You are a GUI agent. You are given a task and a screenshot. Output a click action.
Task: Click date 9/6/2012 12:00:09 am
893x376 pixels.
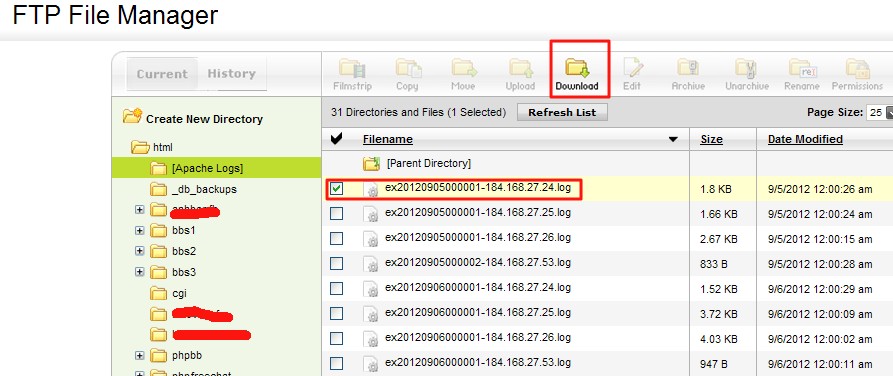coord(820,314)
